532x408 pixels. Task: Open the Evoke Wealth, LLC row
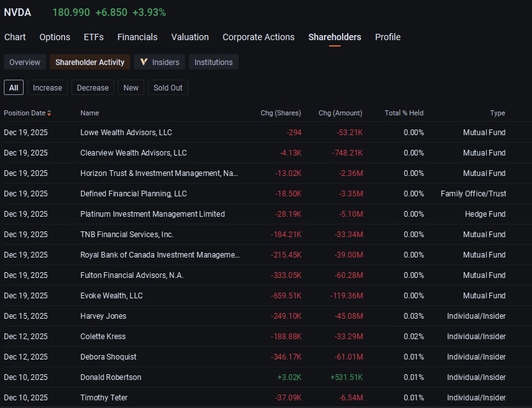tap(266, 295)
